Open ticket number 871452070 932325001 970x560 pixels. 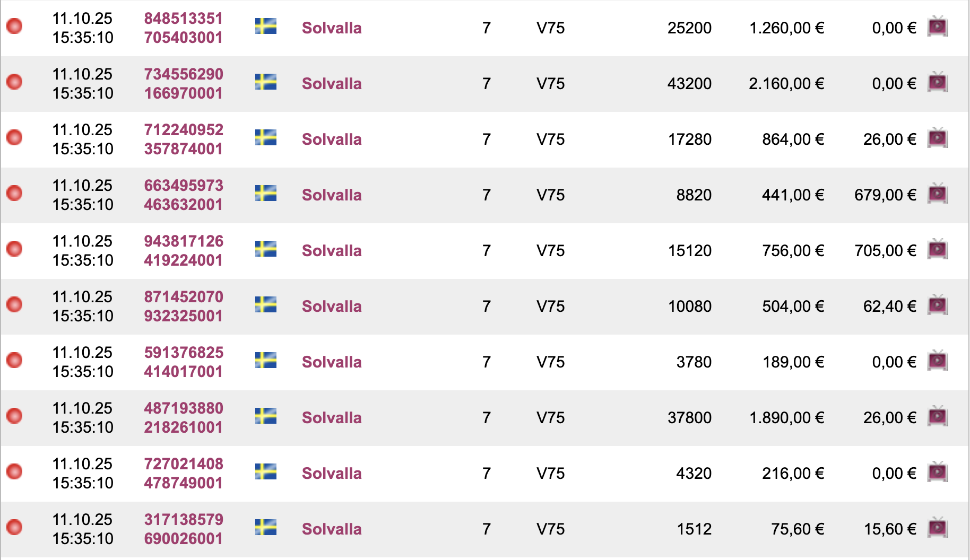point(184,307)
